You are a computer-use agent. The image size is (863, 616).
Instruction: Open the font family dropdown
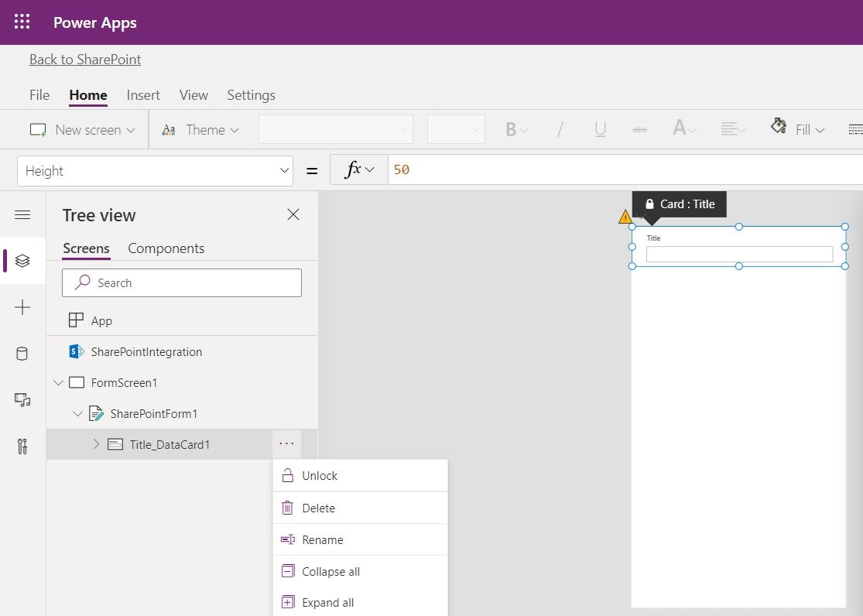[336, 129]
